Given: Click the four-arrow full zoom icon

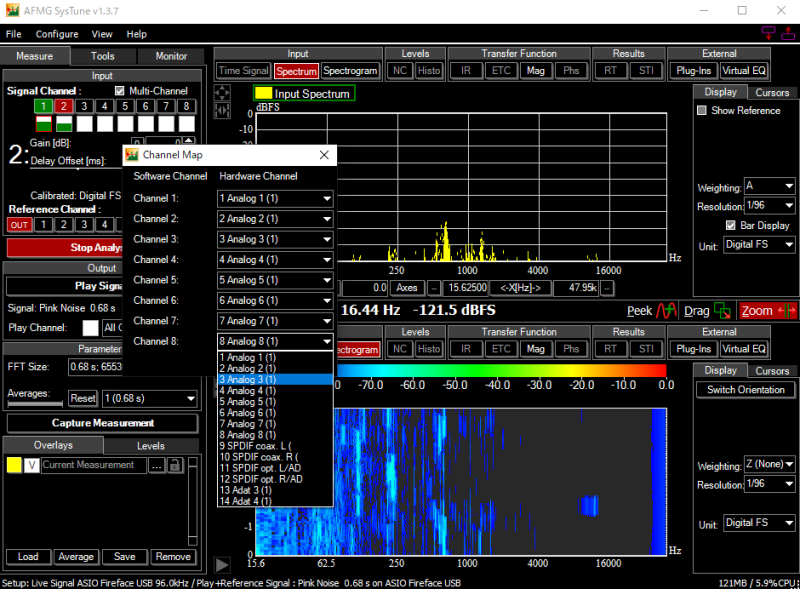Looking at the screenshot, I should click(x=223, y=93).
